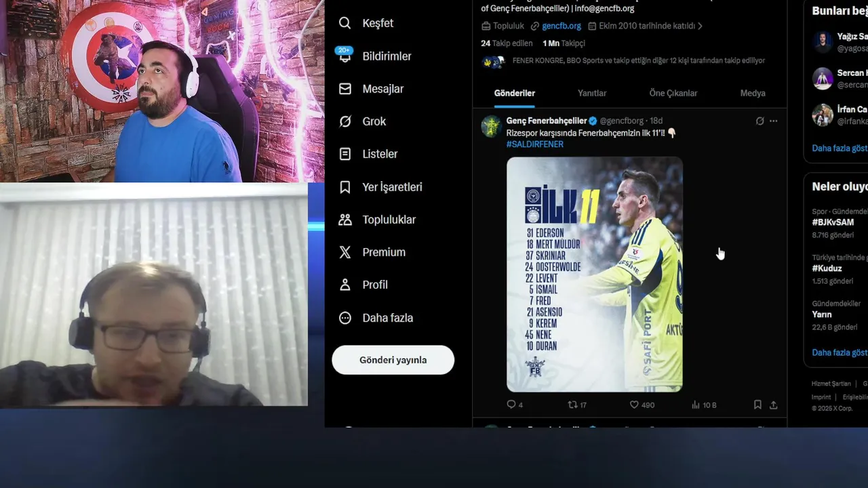Image resolution: width=868 pixels, height=488 pixels.
Task: Open the İlk 11 lineup image
Action: (x=595, y=274)
